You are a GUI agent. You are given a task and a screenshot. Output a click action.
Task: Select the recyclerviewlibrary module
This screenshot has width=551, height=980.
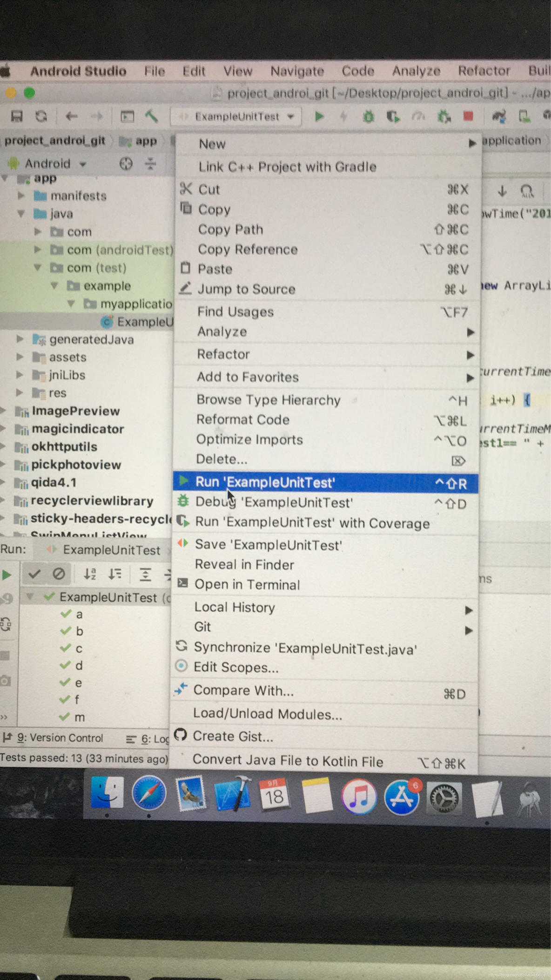[x=92, y=500]
